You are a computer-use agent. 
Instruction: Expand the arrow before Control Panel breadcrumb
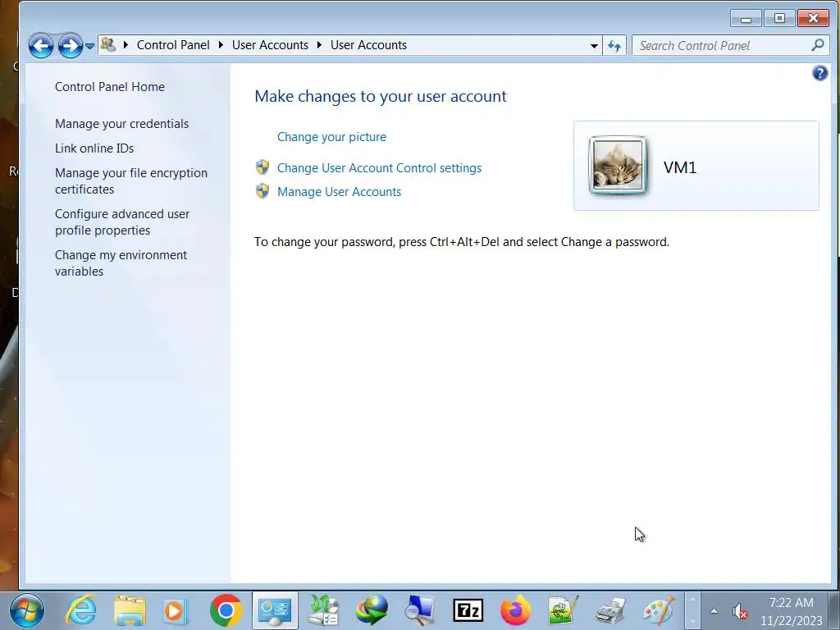click(126, 45)
